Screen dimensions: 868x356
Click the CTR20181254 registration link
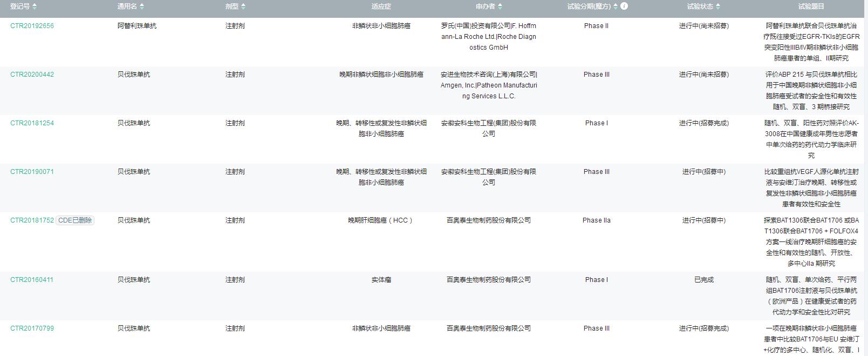[x=32, y=123]
